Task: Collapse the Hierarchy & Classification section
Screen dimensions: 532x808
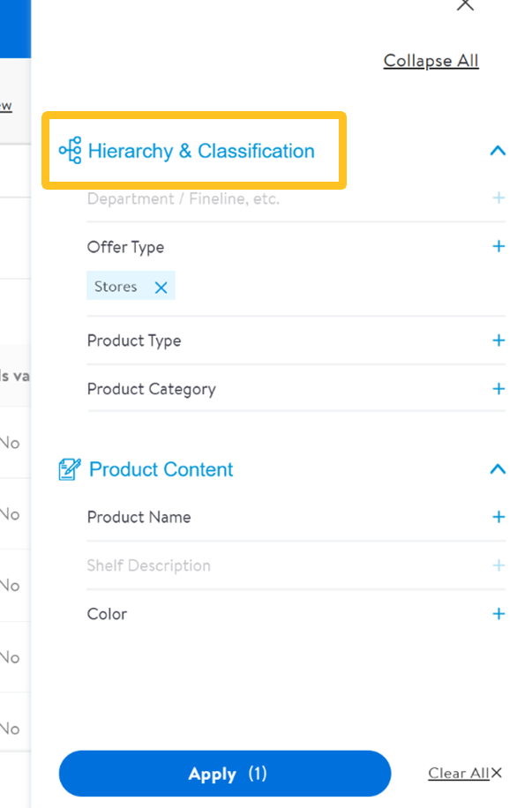Action: pos(498,151)
